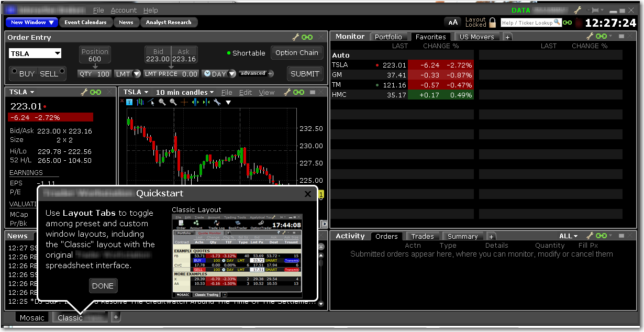
Task: Select the GM row in Favorites
Action: [x=402, y=75]
